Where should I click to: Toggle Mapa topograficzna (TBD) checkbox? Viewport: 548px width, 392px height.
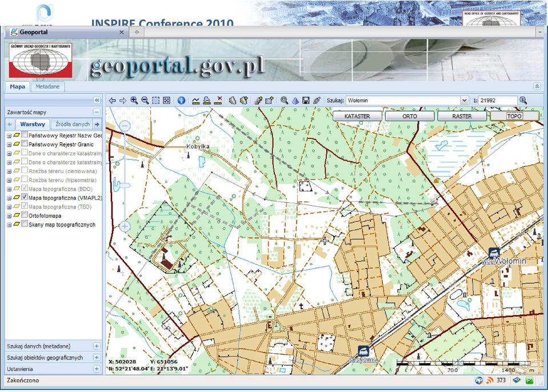[25, 206]
